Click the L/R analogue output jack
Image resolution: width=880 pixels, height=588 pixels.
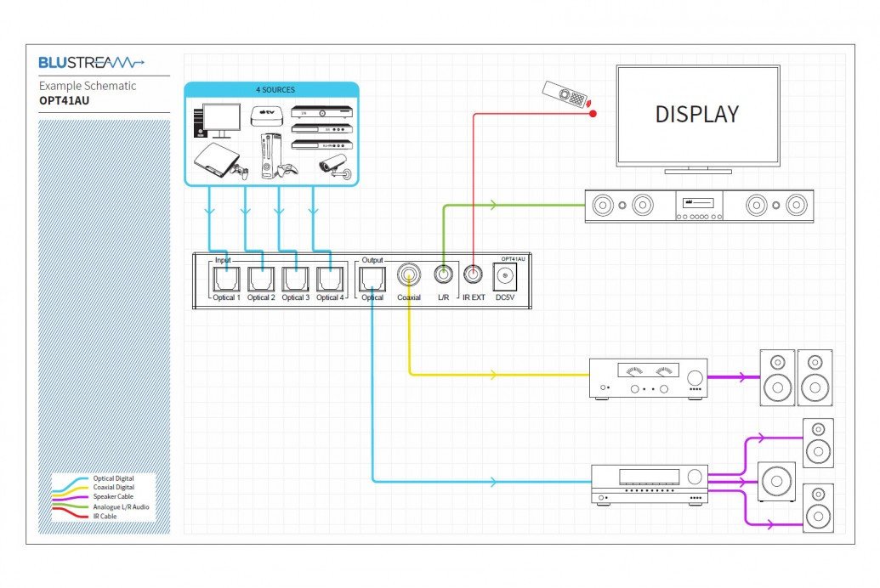[443, 275]
